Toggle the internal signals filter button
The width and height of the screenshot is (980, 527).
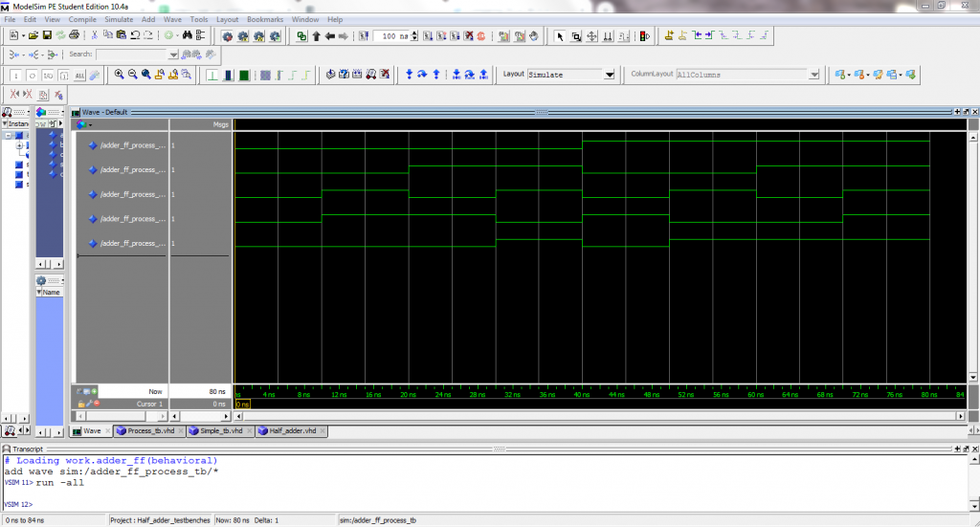[64, 76]
